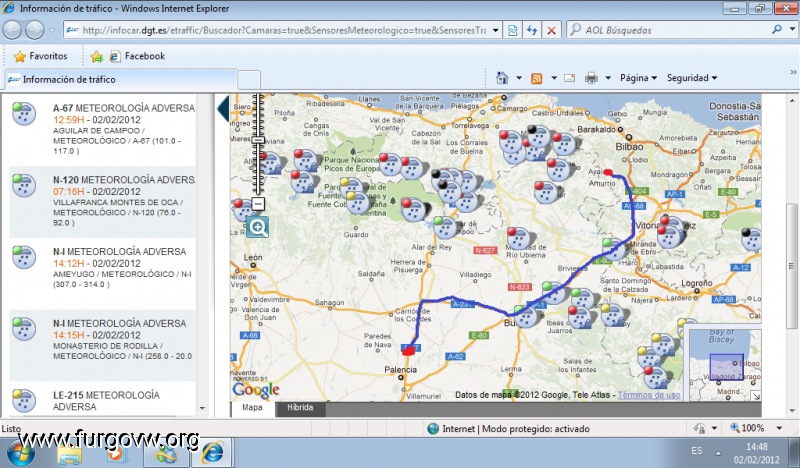Click the page vertical scrollbar
Viewport: 800px width, 468px height.
(x=792, y=265)
